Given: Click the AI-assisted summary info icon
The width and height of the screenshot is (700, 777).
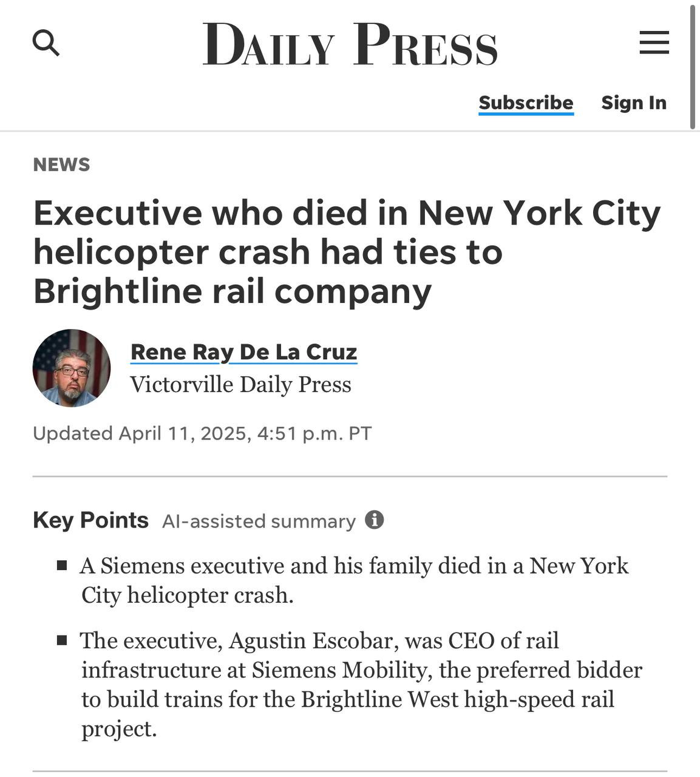Looking at the screenshot, I should pyautogui.click(x=375, y=520).
